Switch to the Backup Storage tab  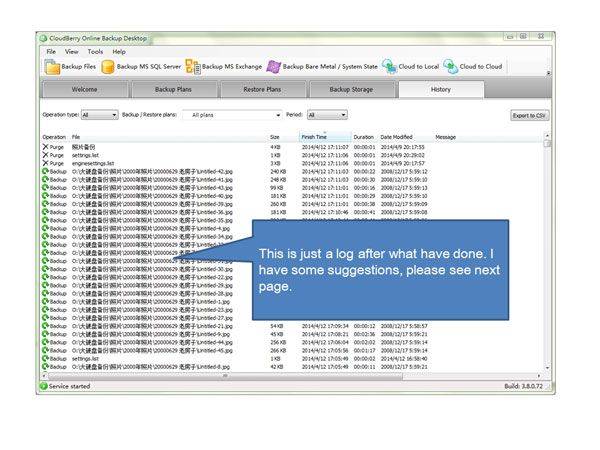[351, 90]
